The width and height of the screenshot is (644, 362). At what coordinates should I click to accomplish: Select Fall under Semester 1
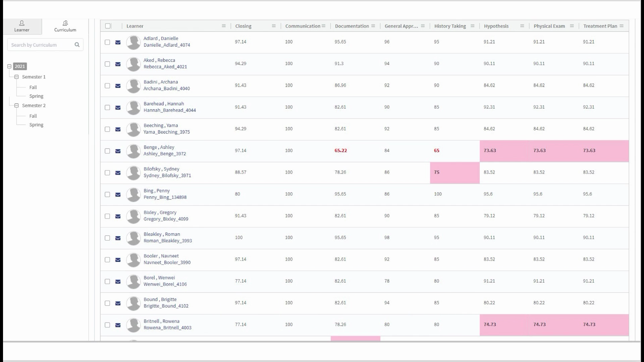[x=33, y=87]
